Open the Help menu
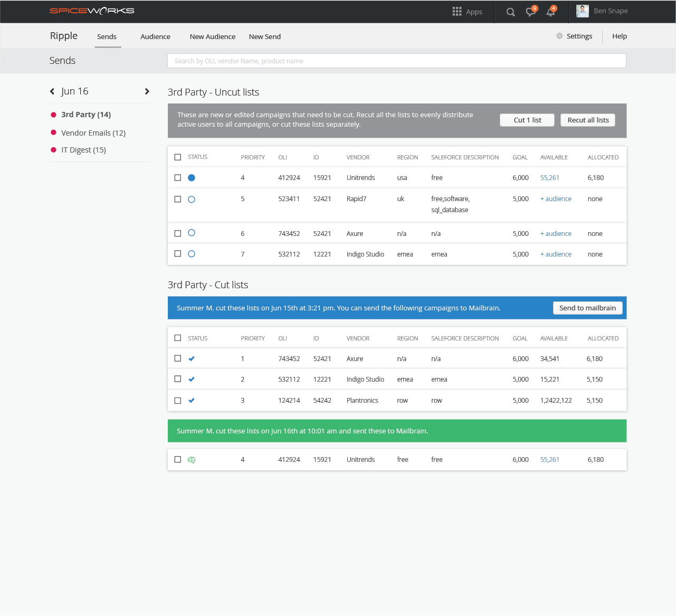 620,36
